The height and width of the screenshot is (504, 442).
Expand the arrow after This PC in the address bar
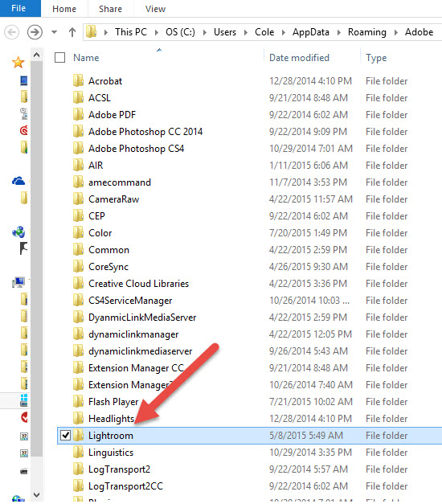pyautogui.click(x=156, y=32)
